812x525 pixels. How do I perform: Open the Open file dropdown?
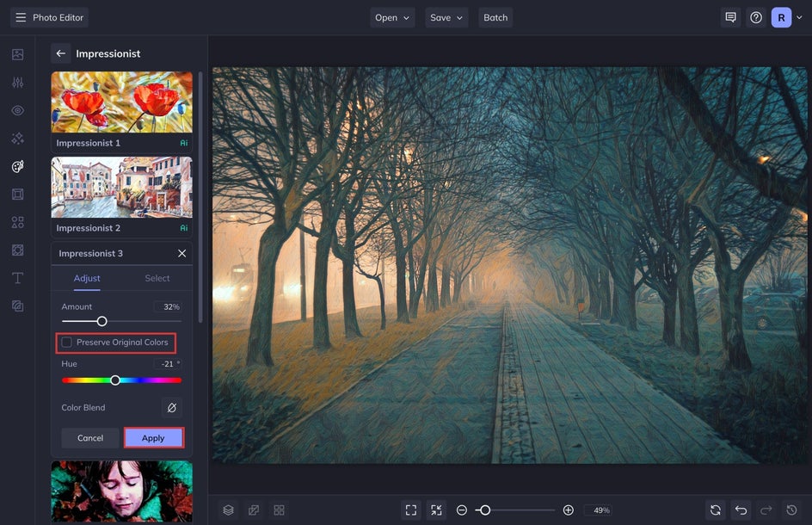coord(392,16)
